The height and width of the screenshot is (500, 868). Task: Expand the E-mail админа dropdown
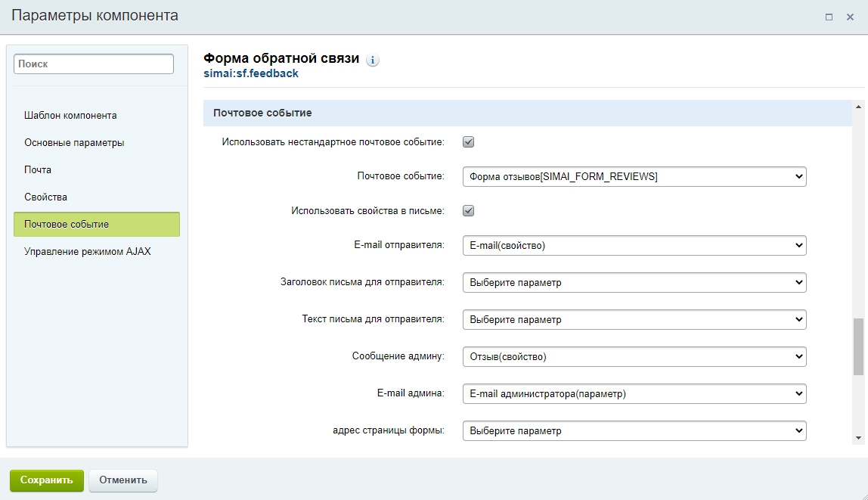(x=634, y=394)
